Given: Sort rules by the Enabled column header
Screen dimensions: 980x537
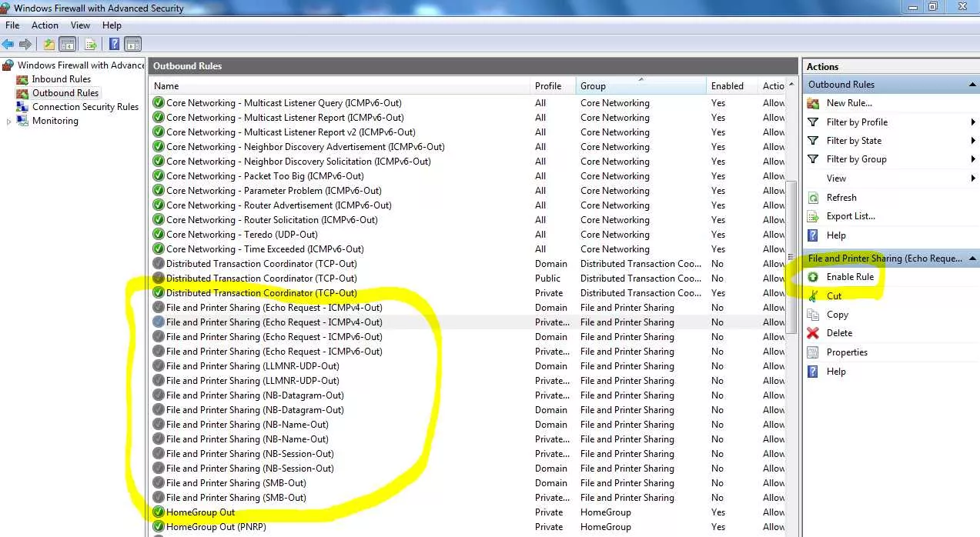Looking at the screenshot, I should pyautogui.click(x=731, y=86).
